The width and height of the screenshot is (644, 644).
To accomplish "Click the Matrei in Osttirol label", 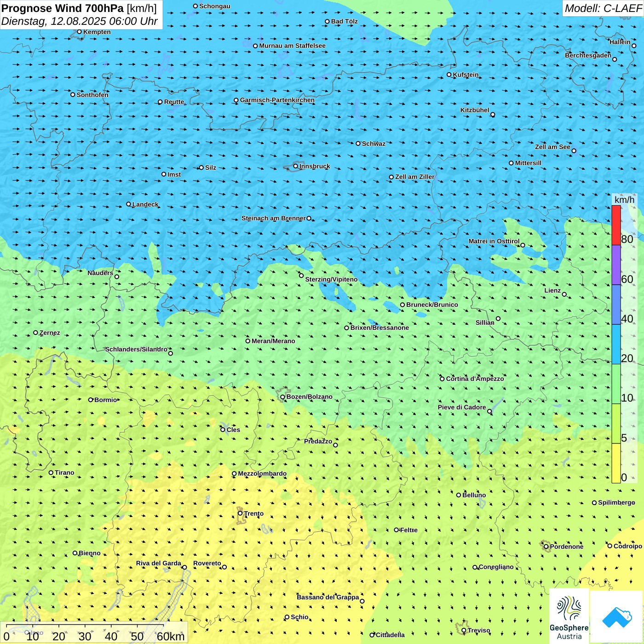I will pyautogui.click(x=494, y=241).
